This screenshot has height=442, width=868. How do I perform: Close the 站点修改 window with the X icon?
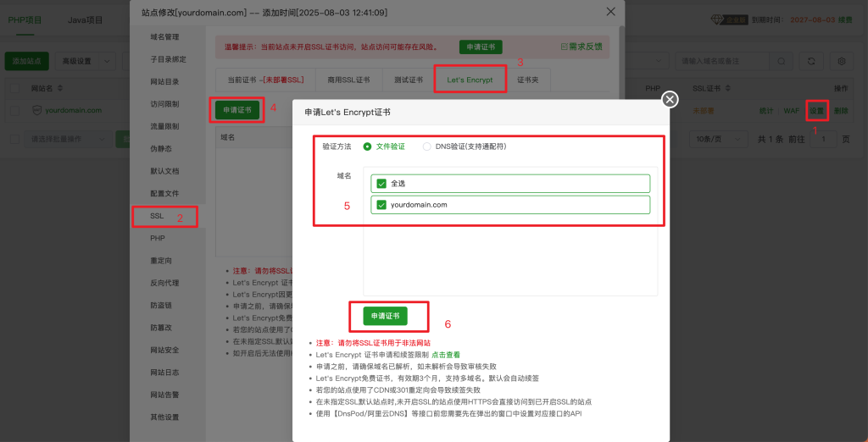click(x=611, y=12)
